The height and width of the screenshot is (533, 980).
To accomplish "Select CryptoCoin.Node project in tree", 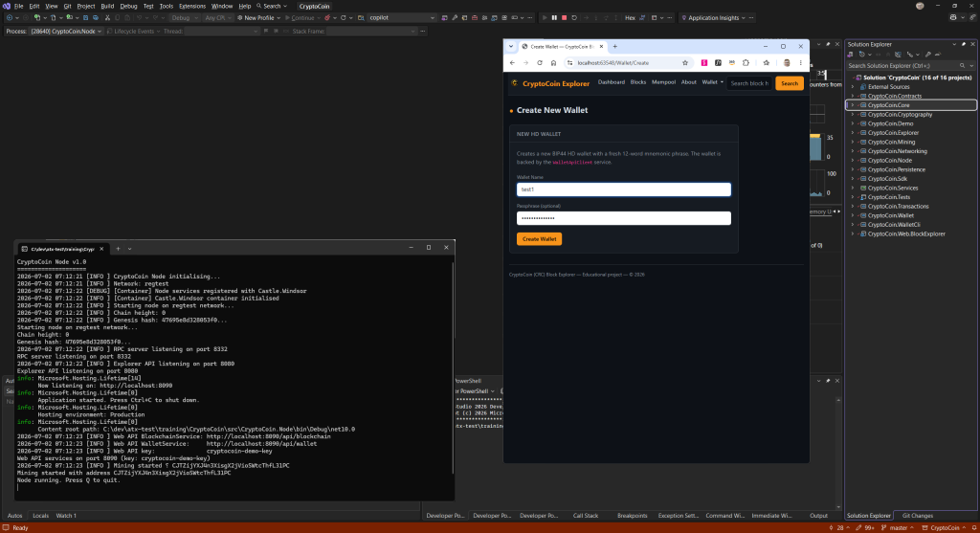I will tap(889, 161).
